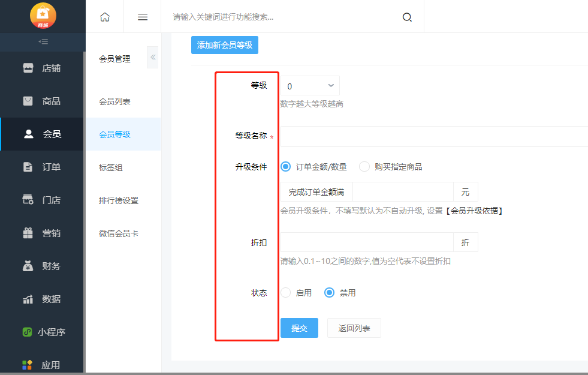Viewport: 588px width, 375px height.
Task: Focus the 折扣 discount input field
Action: (367, 242)
